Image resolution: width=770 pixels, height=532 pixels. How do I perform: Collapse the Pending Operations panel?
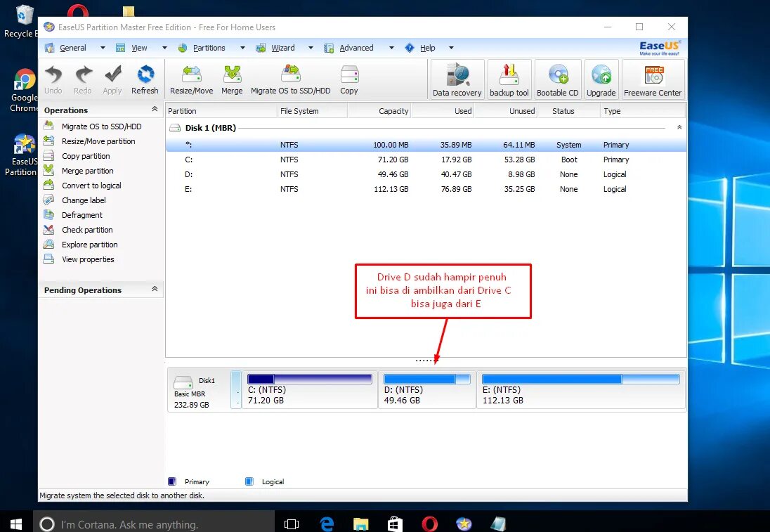(x=155, y=289)
